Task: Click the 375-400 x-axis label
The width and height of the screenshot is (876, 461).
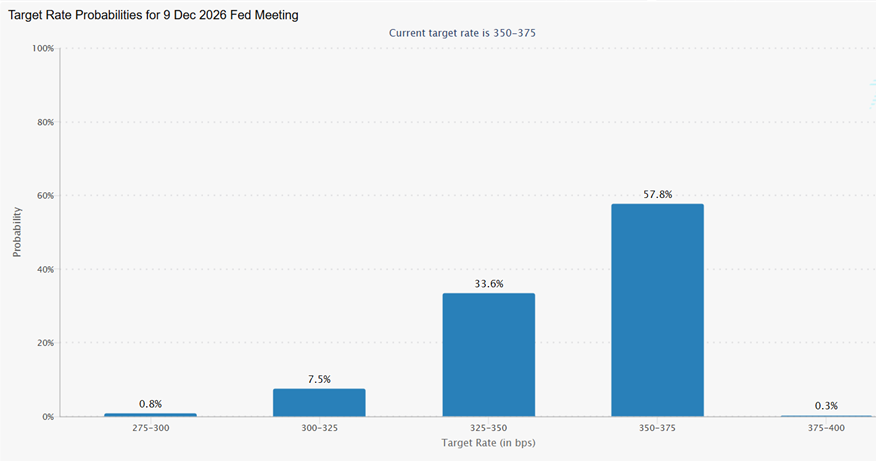Action: [826, 427]
